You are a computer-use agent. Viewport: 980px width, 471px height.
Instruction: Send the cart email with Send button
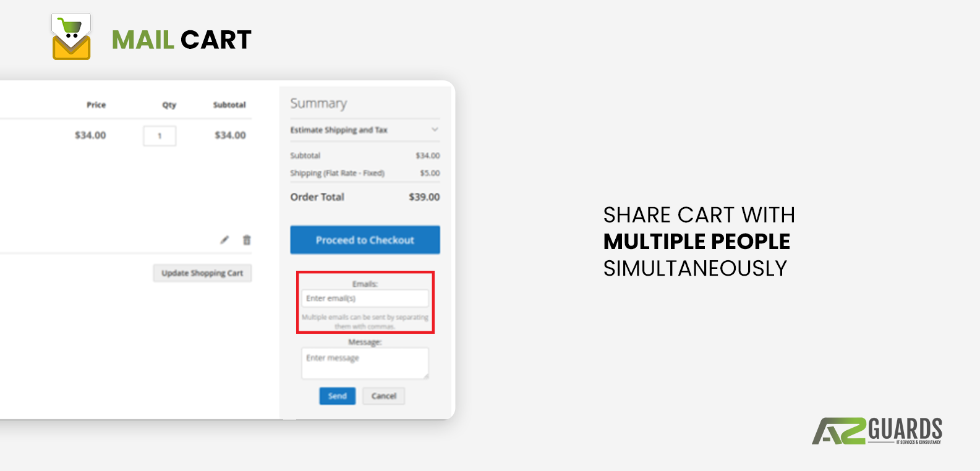click(337, 396)
